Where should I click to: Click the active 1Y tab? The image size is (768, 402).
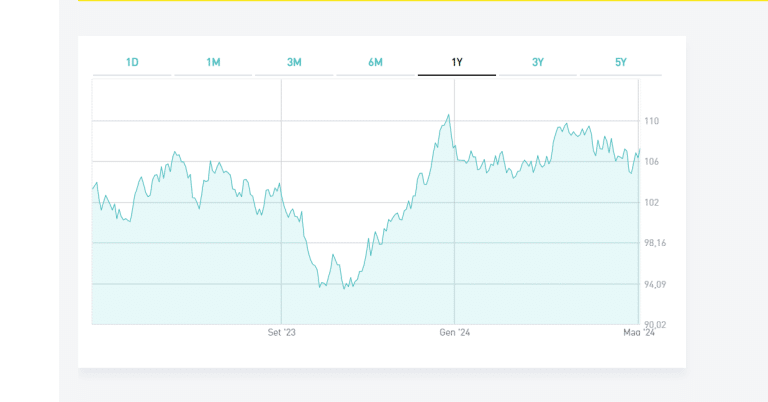[457, 62]
